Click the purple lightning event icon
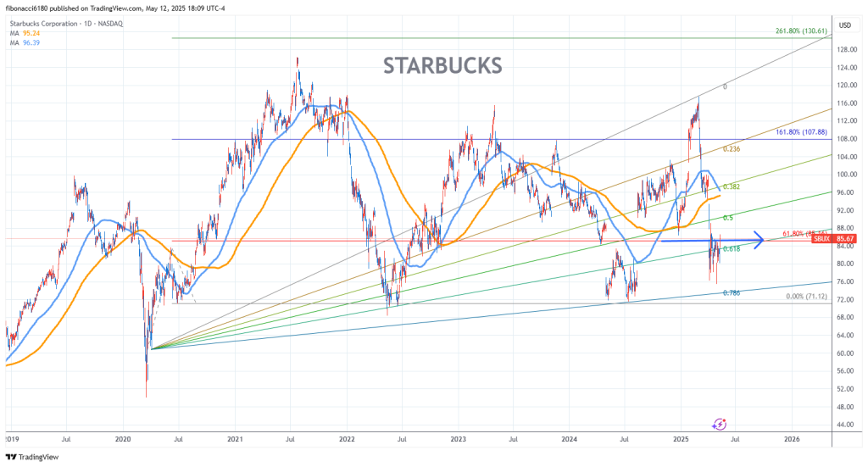868x467 pixels. (720, 424)
